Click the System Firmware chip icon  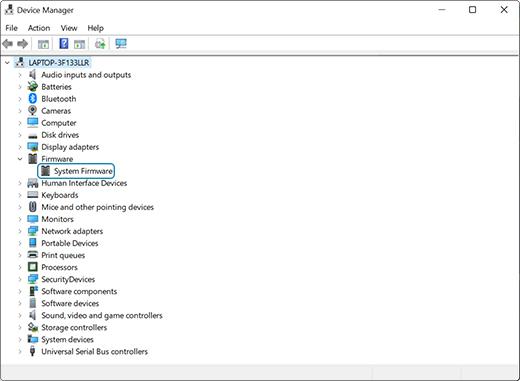[45, 171]
